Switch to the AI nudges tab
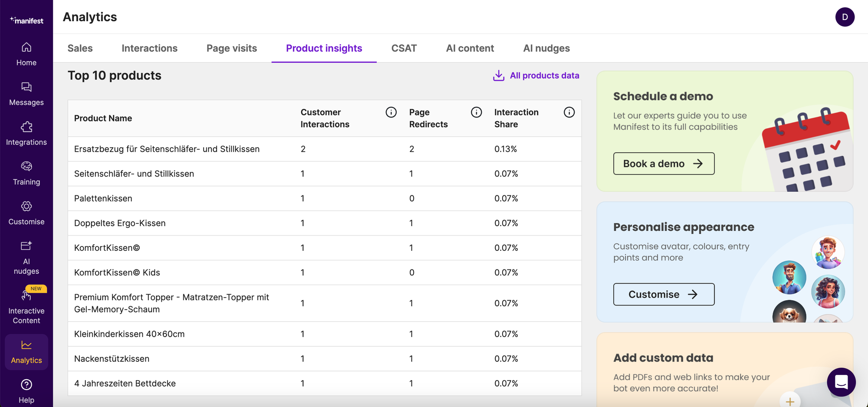 [x=546, y=48]
